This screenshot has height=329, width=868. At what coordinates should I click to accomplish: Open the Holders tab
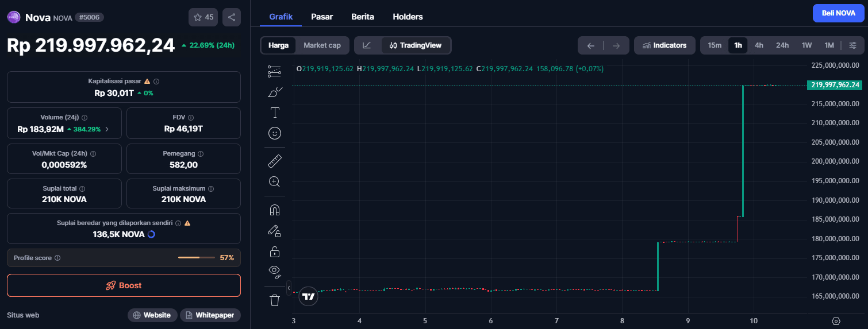click(x=408, y=17)
